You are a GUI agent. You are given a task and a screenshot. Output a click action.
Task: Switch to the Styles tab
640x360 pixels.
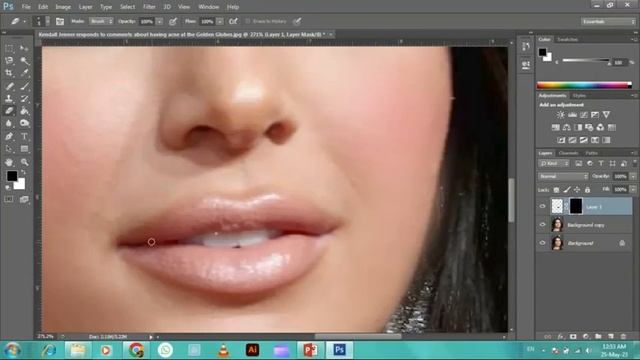pos(579,96)
